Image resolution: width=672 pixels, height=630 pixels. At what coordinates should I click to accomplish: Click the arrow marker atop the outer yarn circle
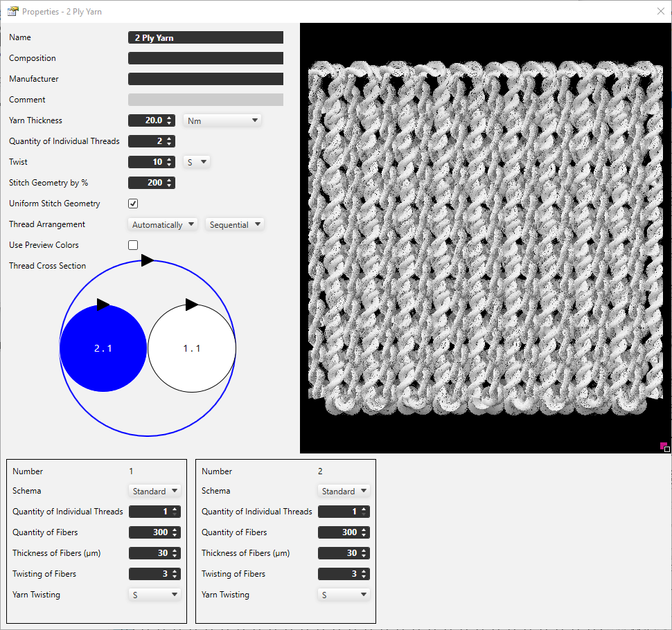point(147,260)
